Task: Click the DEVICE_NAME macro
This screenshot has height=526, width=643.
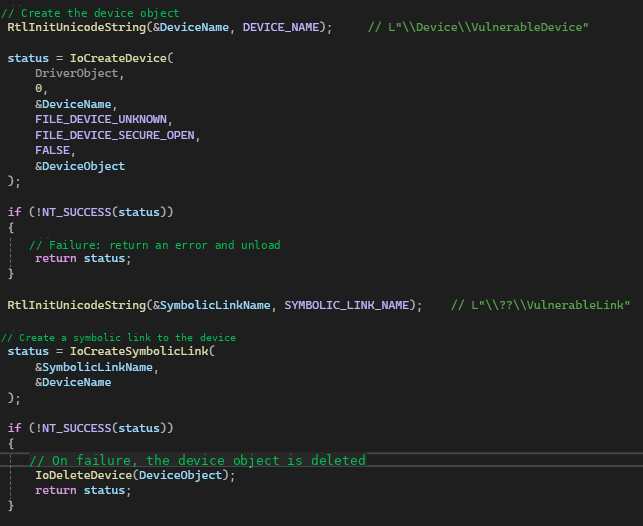Action: (x=284, y=27)
